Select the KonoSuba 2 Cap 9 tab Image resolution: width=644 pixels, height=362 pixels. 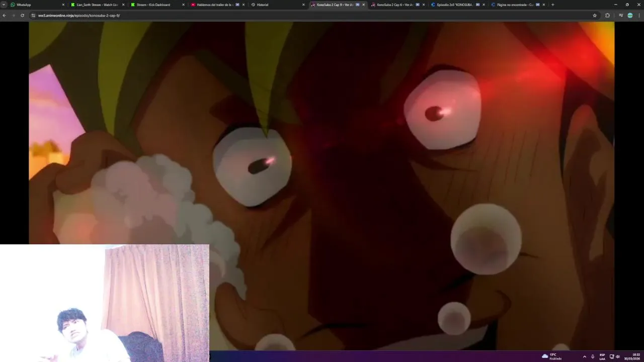(x=338, y=5)
